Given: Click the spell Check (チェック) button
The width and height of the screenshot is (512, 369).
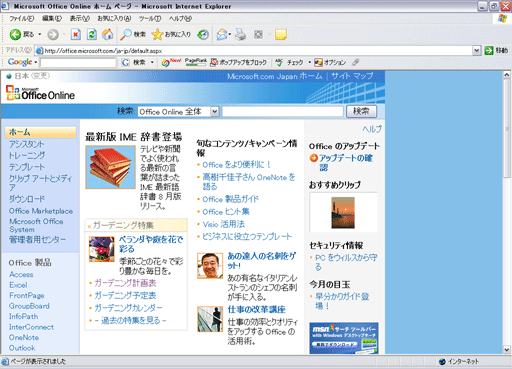Looking at the screenshot, I should coord(289,62).
